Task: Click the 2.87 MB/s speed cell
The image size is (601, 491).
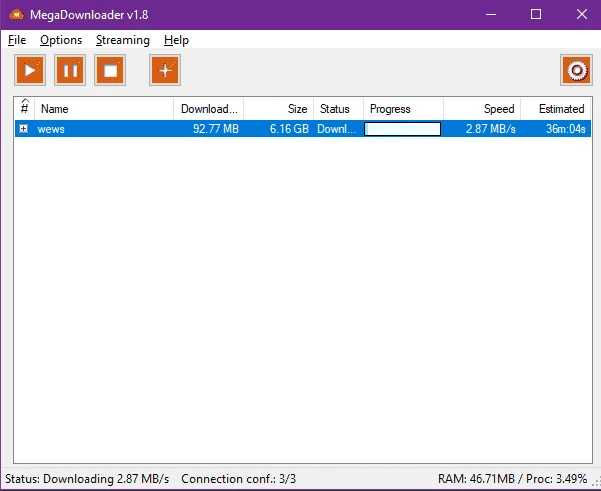Action: tap(491, 129)
